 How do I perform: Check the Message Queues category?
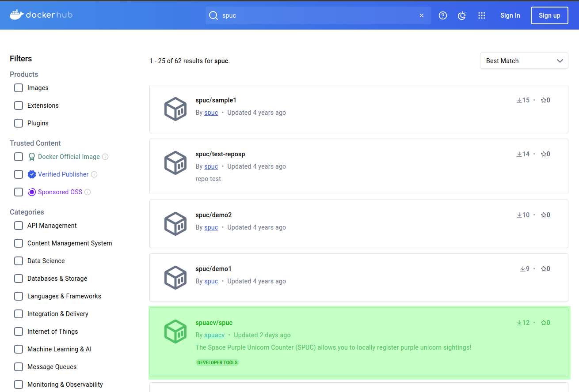click(x=19, y=367)
